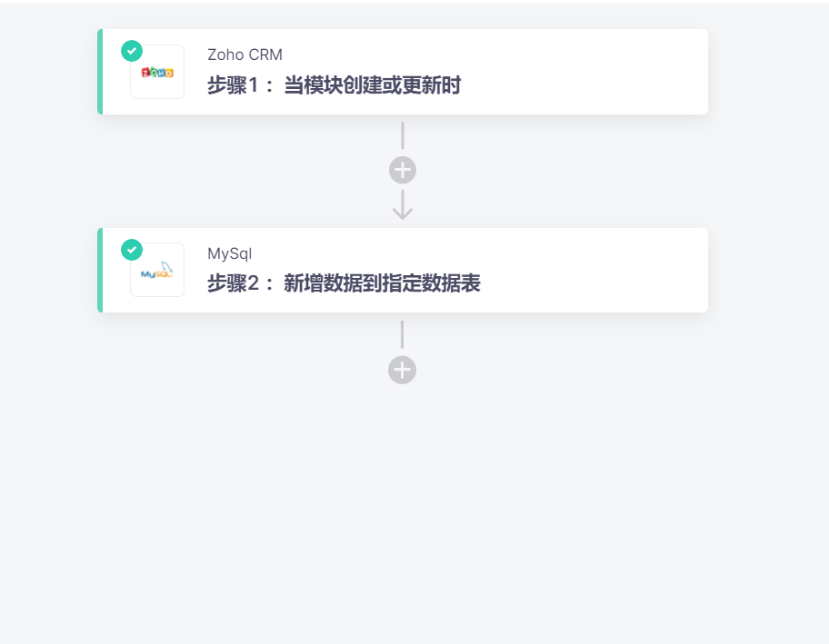Click the plus icon between the two steps

pyautogui.click(x=402, y=169)
